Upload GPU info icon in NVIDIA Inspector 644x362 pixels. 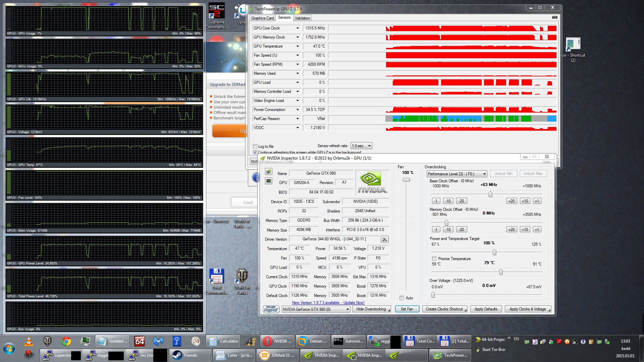click(x=268, y=172)
